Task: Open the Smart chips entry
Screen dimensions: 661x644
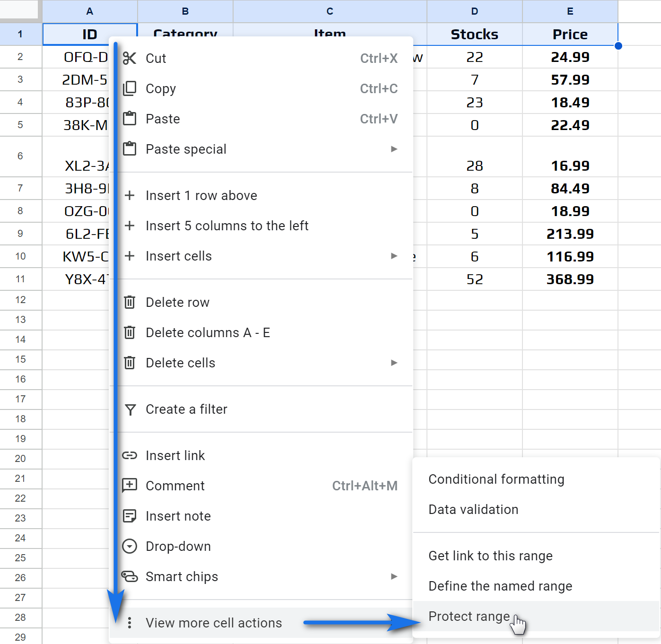Action: [x=261, y=576]
